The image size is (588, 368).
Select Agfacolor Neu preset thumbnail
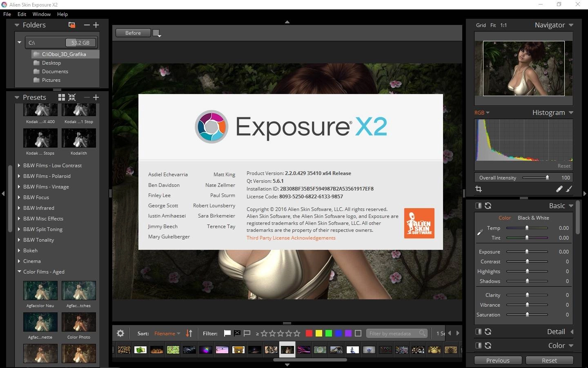[x=40, y=291]
